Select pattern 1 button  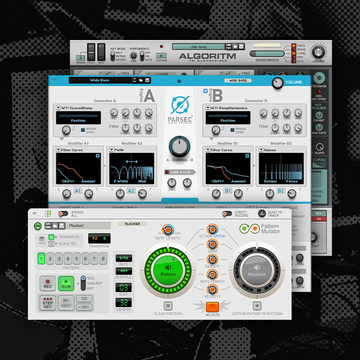(x=41, y=258)
